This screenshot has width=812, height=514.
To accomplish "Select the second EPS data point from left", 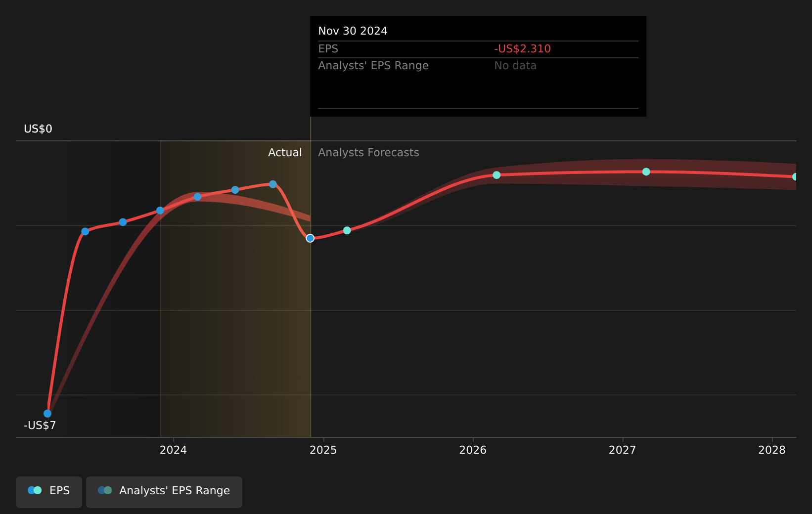I will point(85,231).
